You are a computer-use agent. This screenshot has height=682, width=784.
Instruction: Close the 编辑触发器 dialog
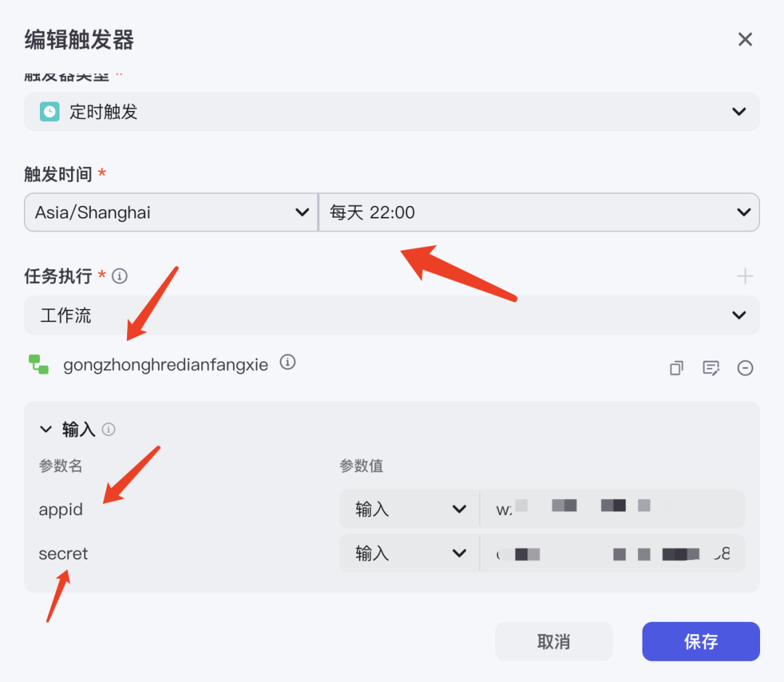coord(745,39)
